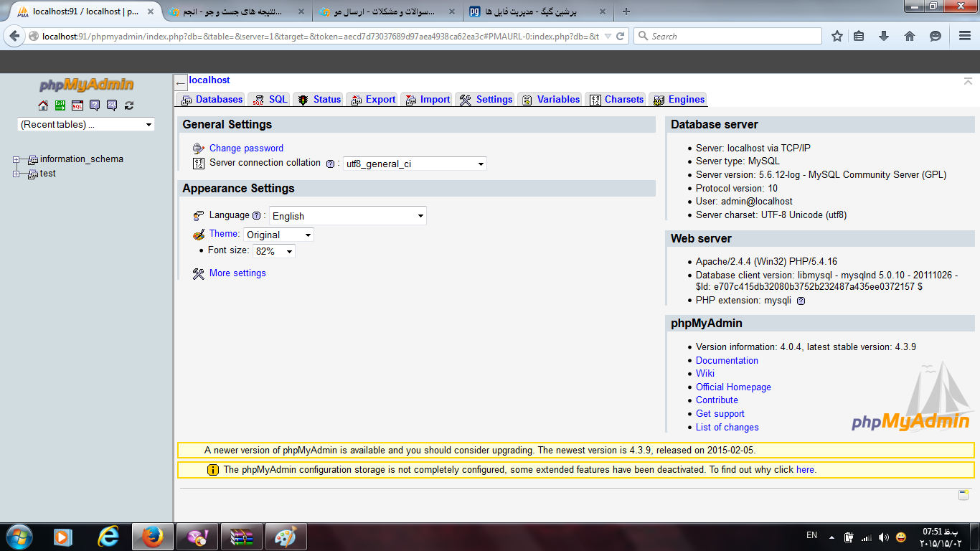Click the Get support link
This screenshot has height=551, width=980.
coord(720,414)
